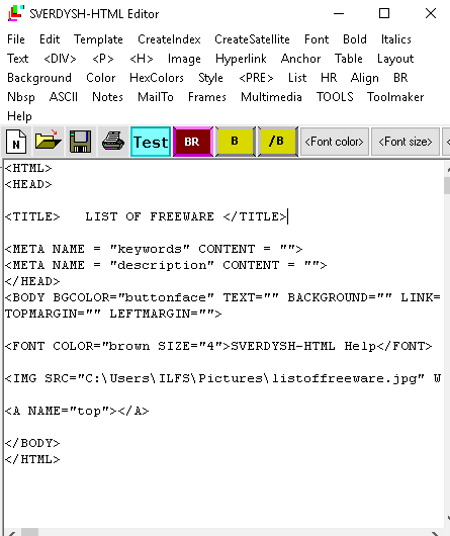
Task: Open the HR menu
Action: click(329, 78)
